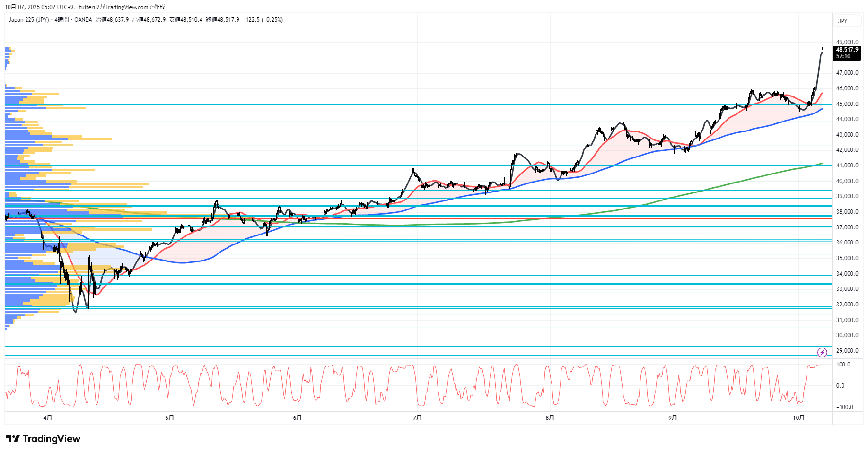This screenshot has width=868, height=453.
Task: Click the 40,000.0 price scale label
Action: (x=847, y=181)
